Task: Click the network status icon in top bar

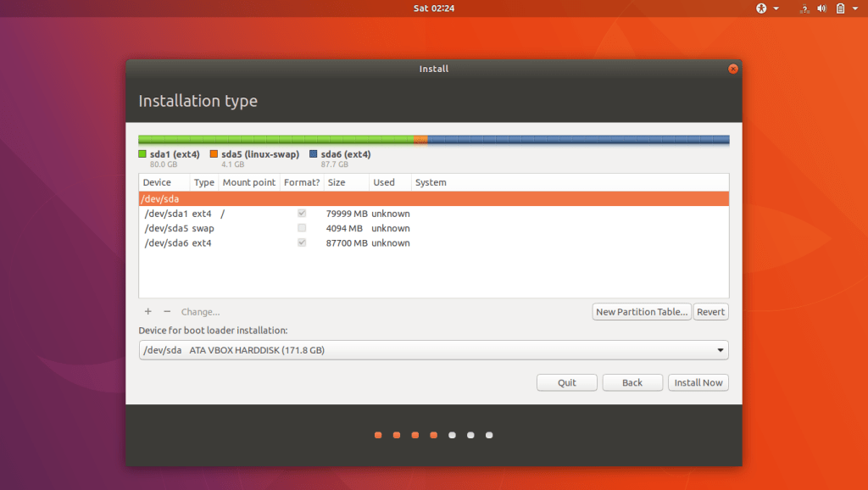Action: coord(803,8)
